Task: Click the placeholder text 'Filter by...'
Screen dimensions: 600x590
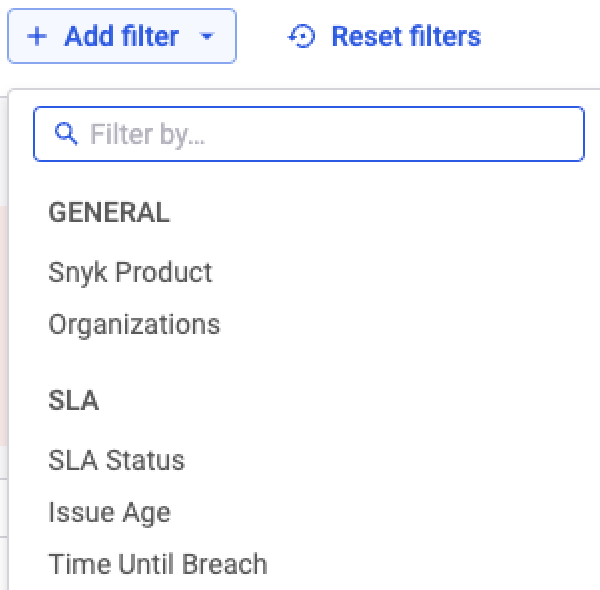Action: pyautogui.click(x=147, y=134)
